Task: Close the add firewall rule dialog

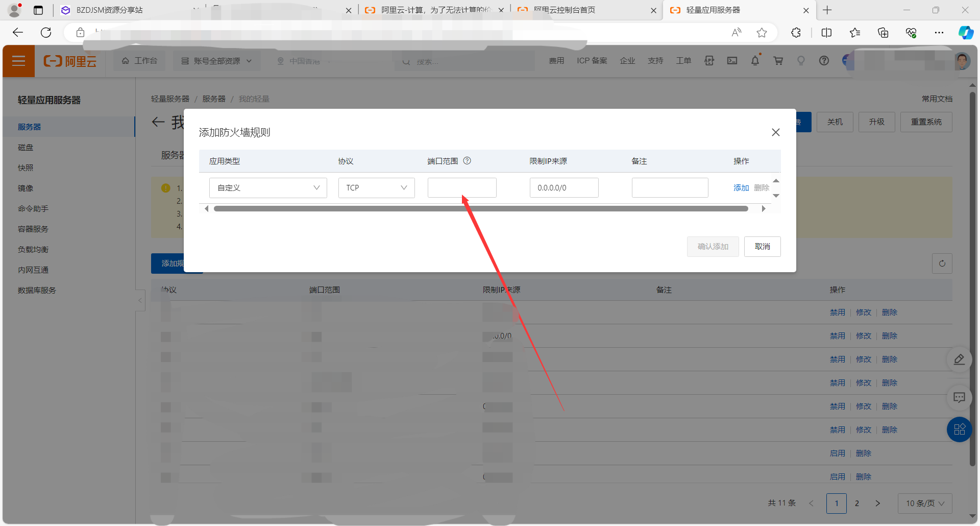Action: (x=775, y=132)
